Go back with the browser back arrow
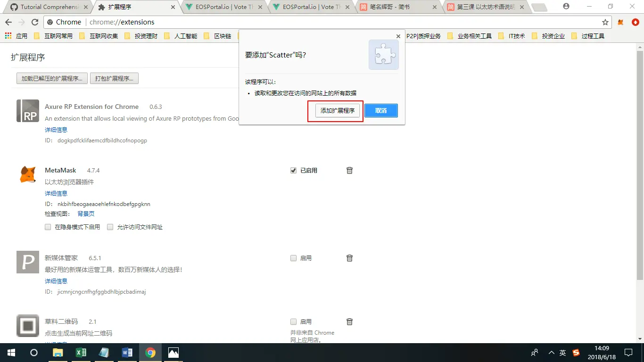The height and width of the screenshot is (362, 644). coord(8,22)
